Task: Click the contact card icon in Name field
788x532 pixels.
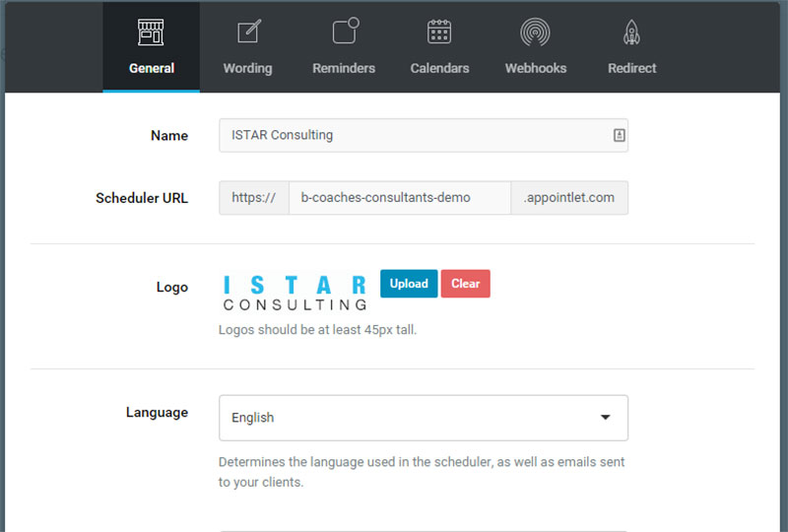Action: (620, 135)
